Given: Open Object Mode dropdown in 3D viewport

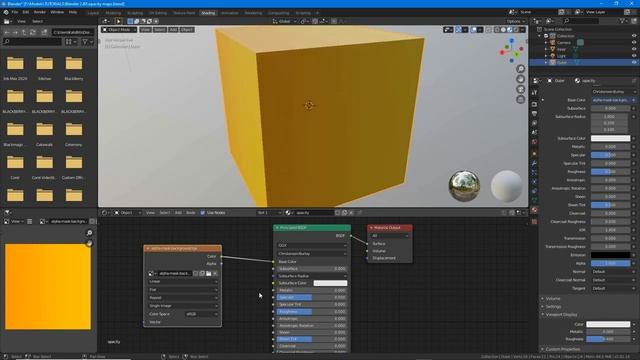Looking at the screenshot, I should 119,30.
